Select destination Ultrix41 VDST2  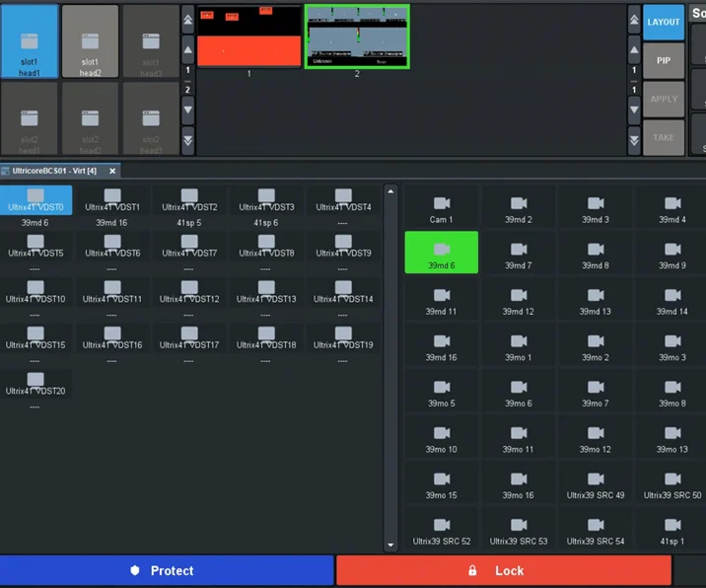189,200
